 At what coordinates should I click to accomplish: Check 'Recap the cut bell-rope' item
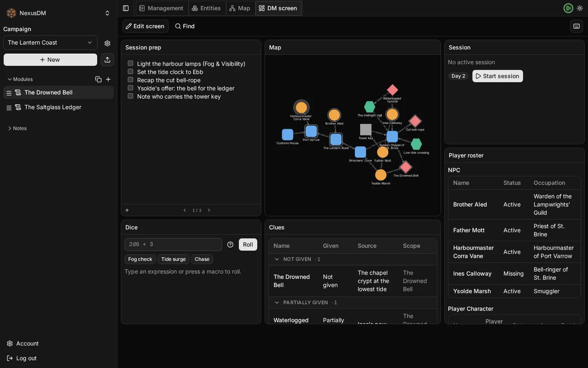tap(131, 80)
